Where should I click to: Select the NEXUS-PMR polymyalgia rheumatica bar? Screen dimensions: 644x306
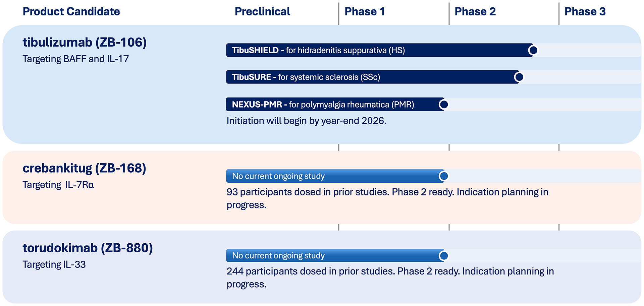point(335,105)
